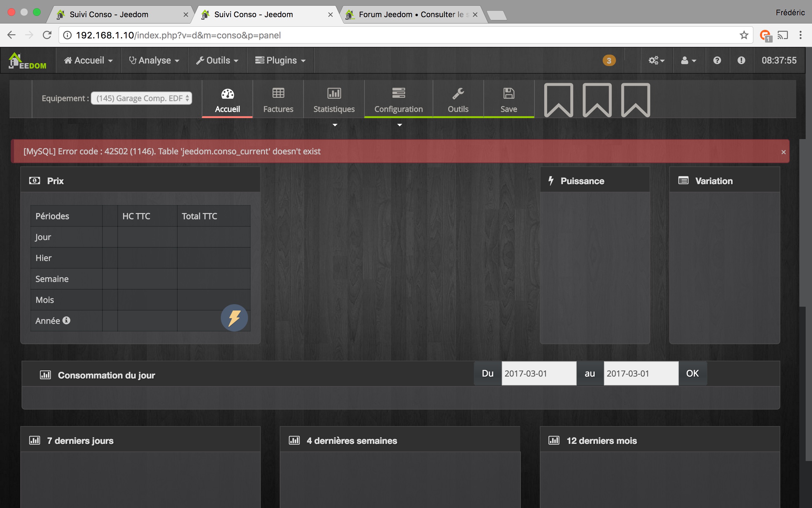Click the Consommation du jour chart icon

point(45,375)
